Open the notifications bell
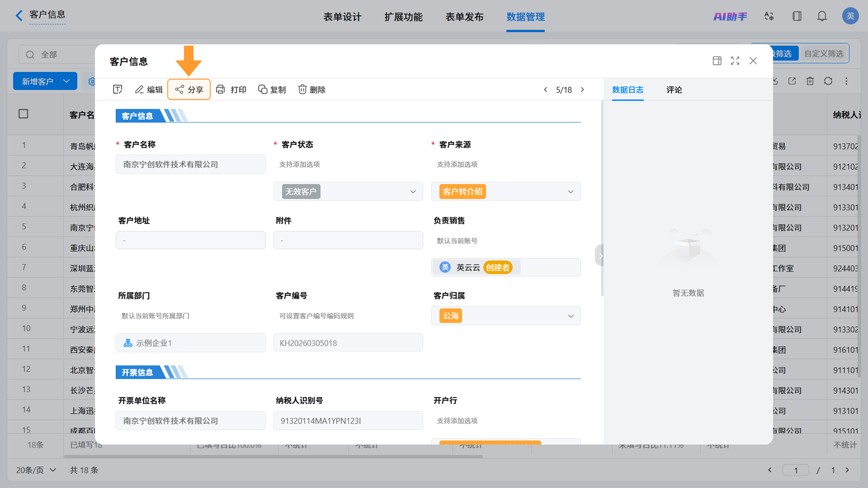Viewport: 868px width, 488px height. pos(822,16)
